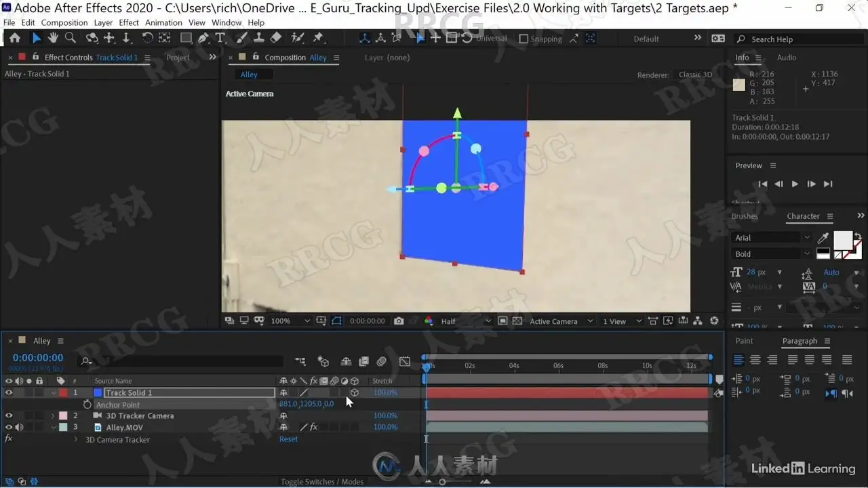
Task: Select the Selection (arrow) tool
Action: point(37,39)
